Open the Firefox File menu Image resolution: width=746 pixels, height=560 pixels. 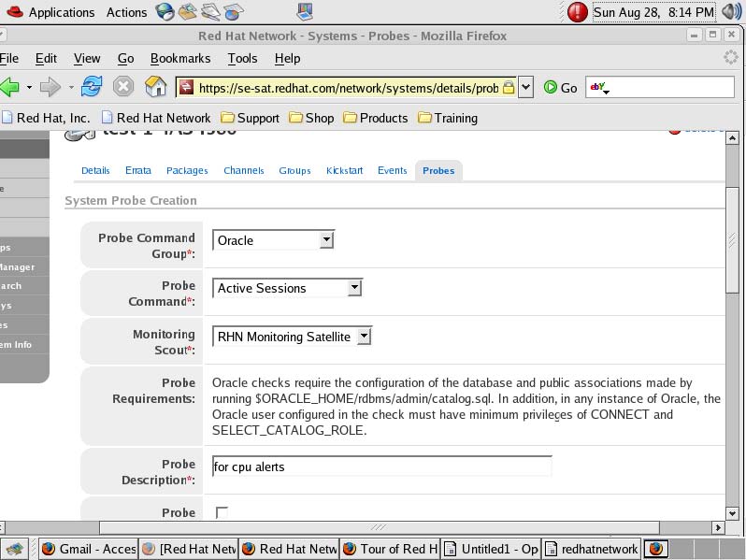9,58
